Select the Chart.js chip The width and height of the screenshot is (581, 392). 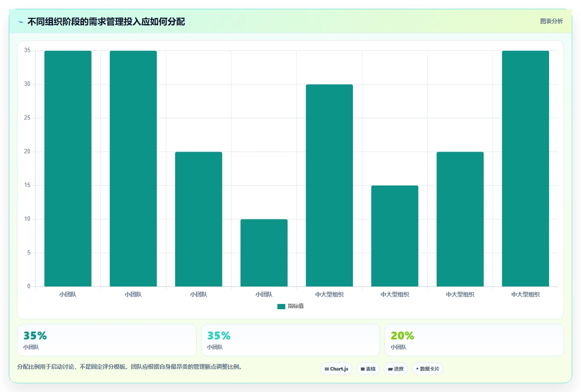[336, 369]
